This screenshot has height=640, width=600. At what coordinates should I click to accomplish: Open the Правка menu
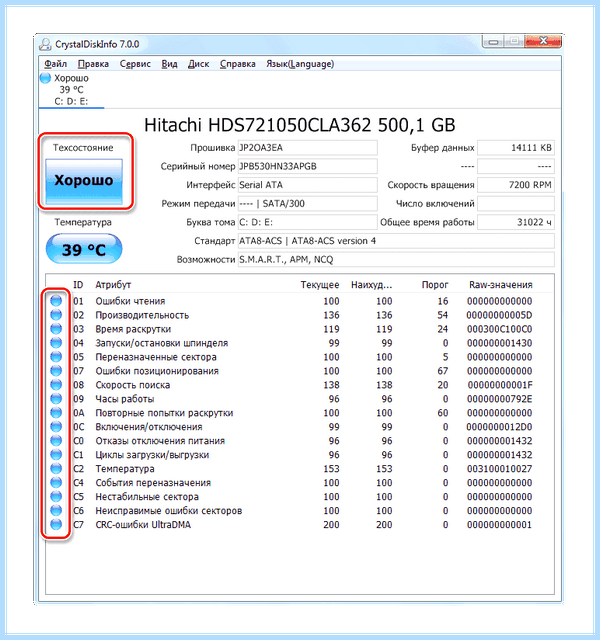[93, 64]
